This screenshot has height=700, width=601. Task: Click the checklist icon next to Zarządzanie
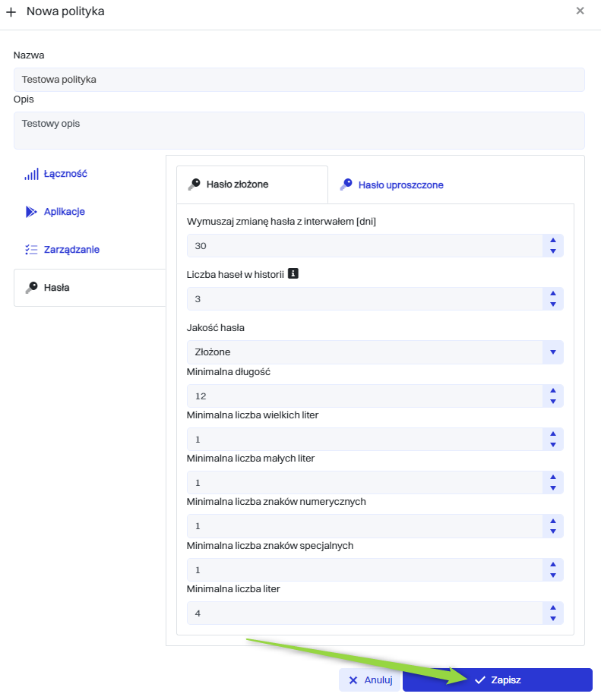point(31,250)
